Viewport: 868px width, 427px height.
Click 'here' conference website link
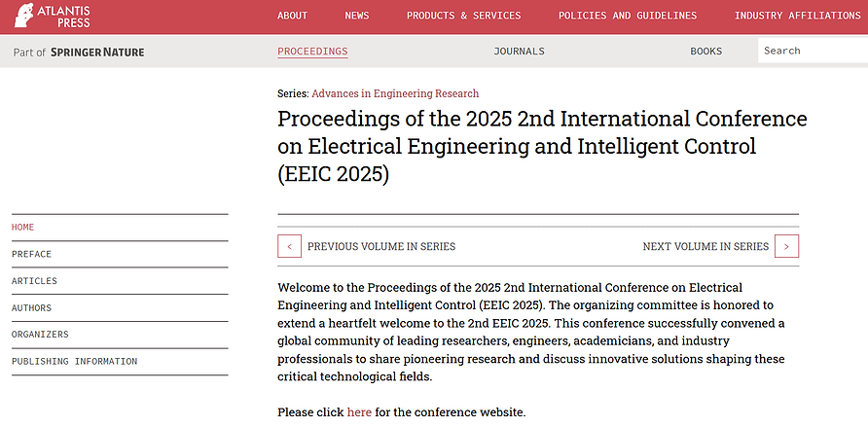[359, 412]
